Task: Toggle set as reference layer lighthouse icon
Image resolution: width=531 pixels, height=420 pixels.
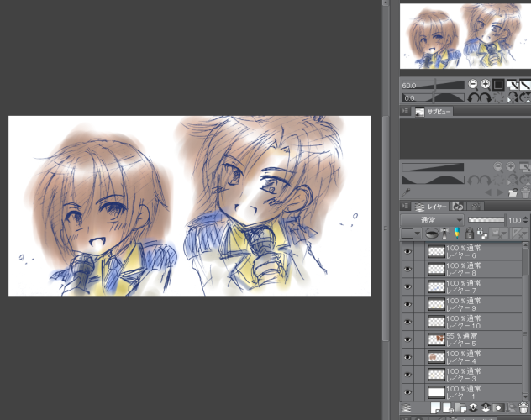Action: coord(444,234)
